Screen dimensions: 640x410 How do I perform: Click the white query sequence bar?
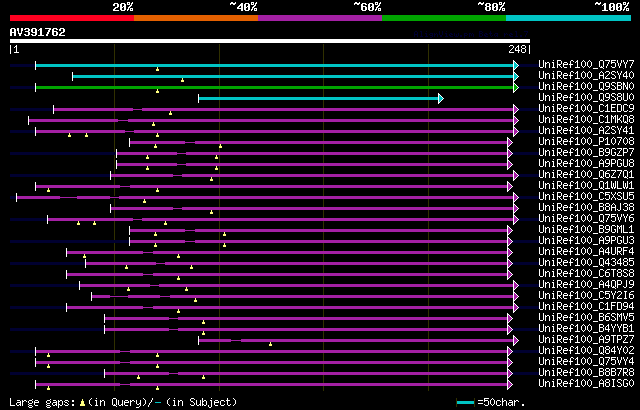pos(270,41)
